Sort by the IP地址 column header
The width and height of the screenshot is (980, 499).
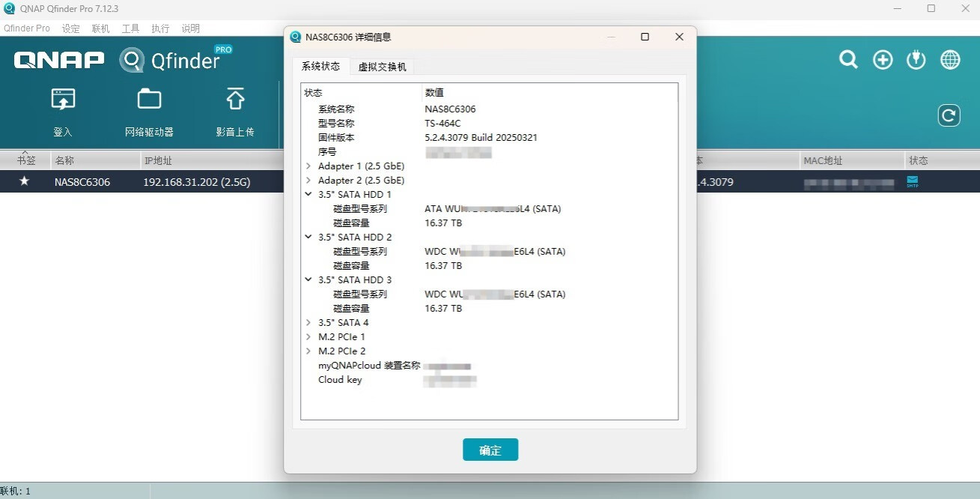point(211,160)
